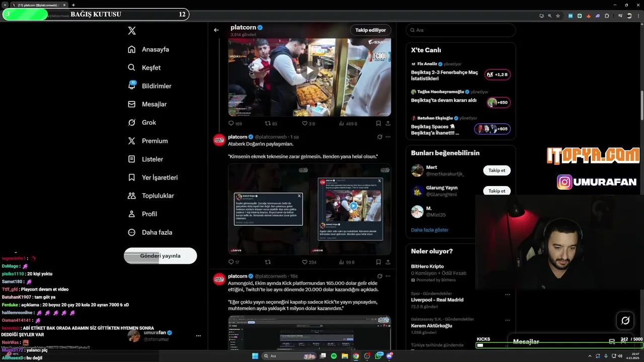Click the Ara search field

[461, 30]
